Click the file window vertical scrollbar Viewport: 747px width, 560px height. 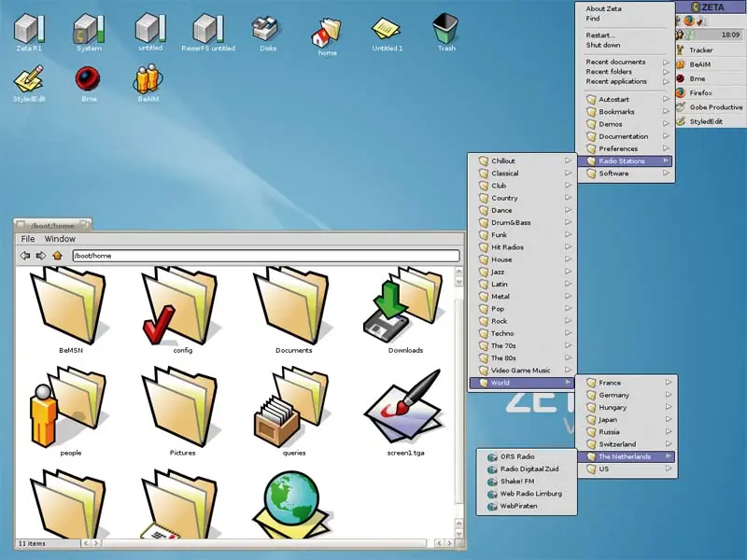point(458,402)
